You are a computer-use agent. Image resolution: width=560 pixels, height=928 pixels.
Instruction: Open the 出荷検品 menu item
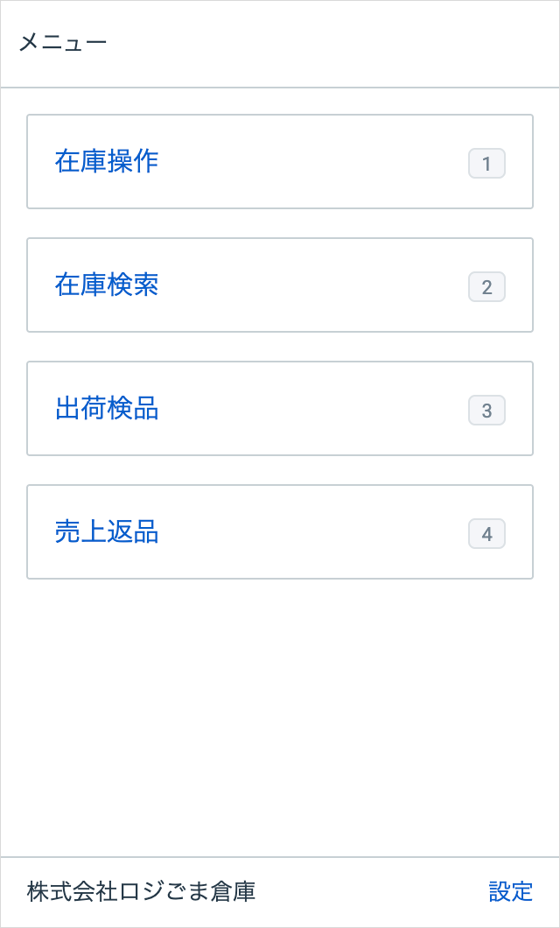pyautogui.click(x=280, y=409)
